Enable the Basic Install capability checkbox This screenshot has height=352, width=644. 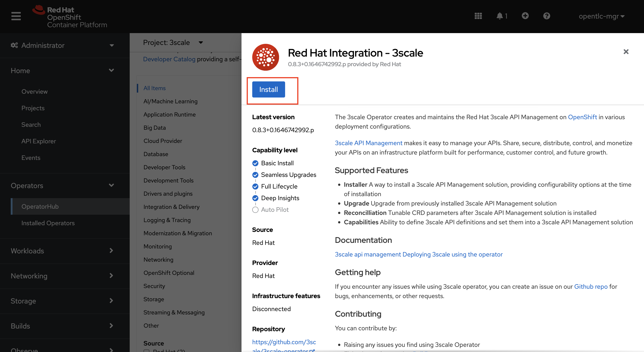tap(255, 163)
